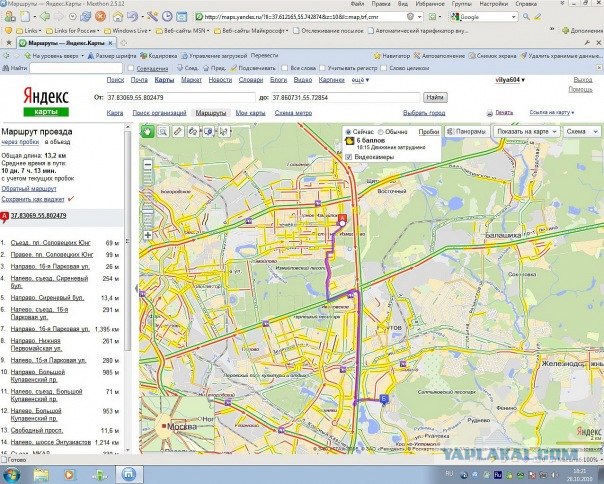Click the в объезд route option
Screen dimensions: 604x484
[57, 142]
